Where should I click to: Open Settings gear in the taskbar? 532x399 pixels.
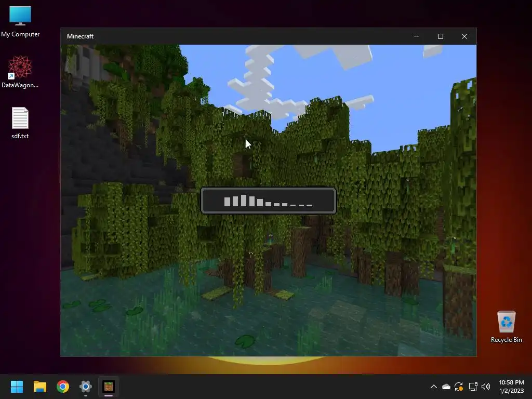click(x=86, y=387)
